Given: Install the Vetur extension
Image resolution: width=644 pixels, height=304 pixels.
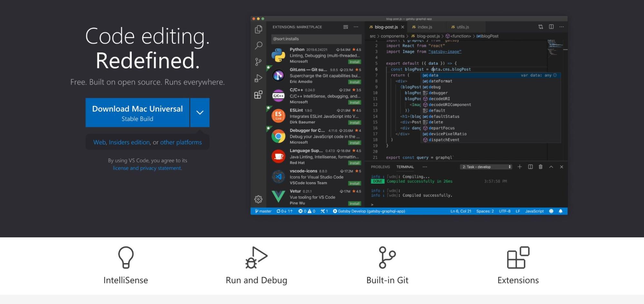Looking at the screenshot, I should [355, 204].
